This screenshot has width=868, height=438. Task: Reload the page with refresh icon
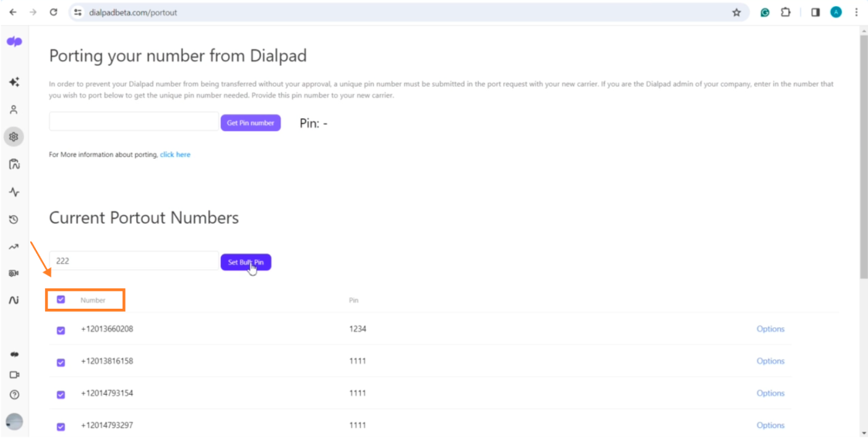(x=54, y=12)
